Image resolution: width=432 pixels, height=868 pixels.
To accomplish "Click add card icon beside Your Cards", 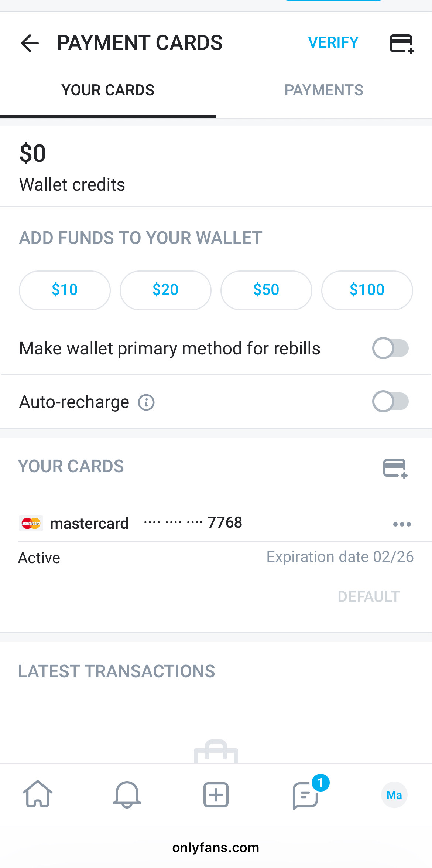I will (395, 469).
